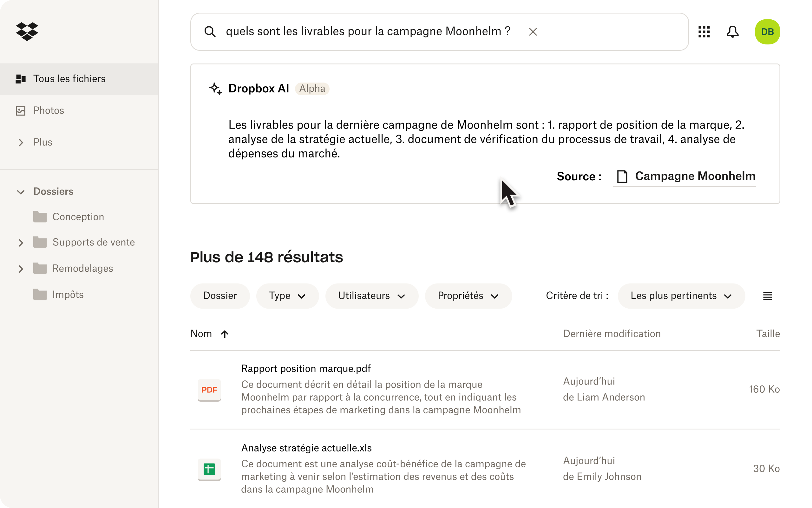Open Les plus pertinents sort dropdown
The width and height of the screenshot is (812, 508).
(x=681, y=296)
